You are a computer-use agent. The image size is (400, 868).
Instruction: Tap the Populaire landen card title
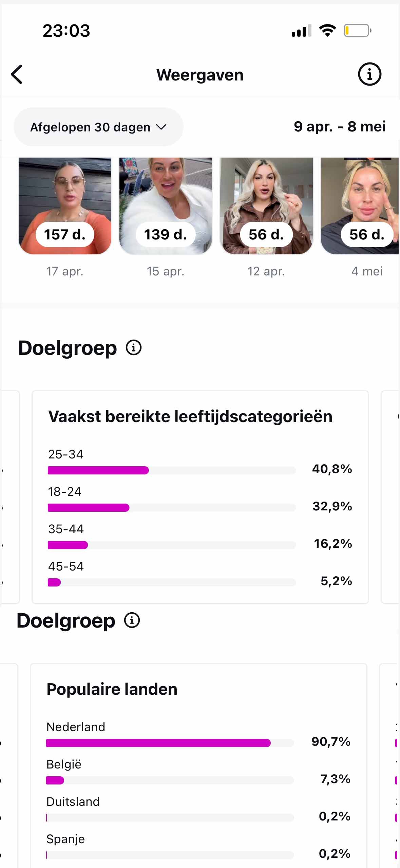112,689
